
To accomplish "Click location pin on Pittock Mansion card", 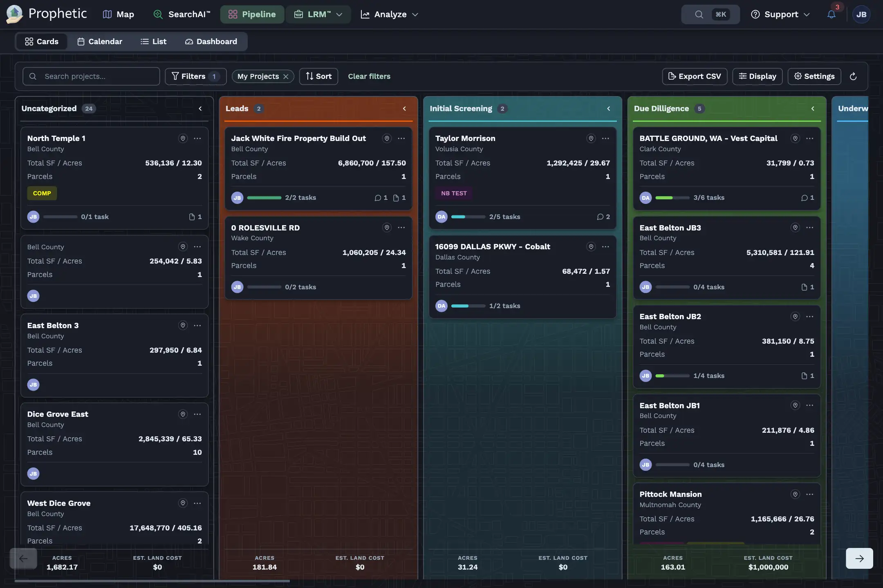I will (795, 494).
